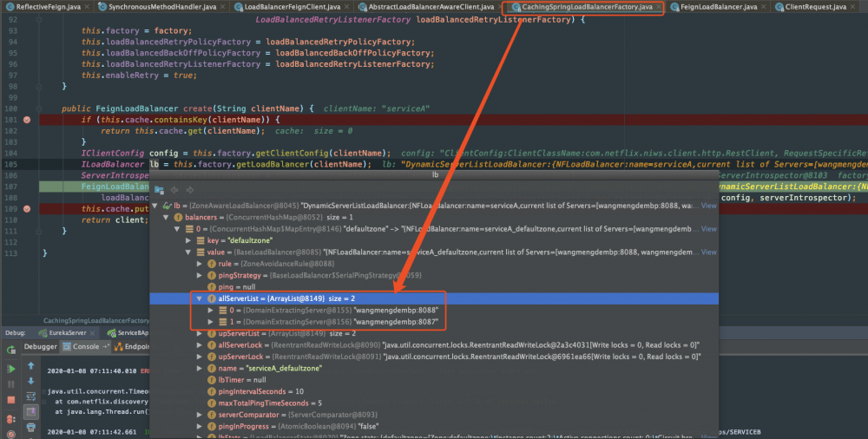The height and width of the screenshot is (439, 868).
Task: Collapse the lb root node
Action: click(x=155, y=206)
